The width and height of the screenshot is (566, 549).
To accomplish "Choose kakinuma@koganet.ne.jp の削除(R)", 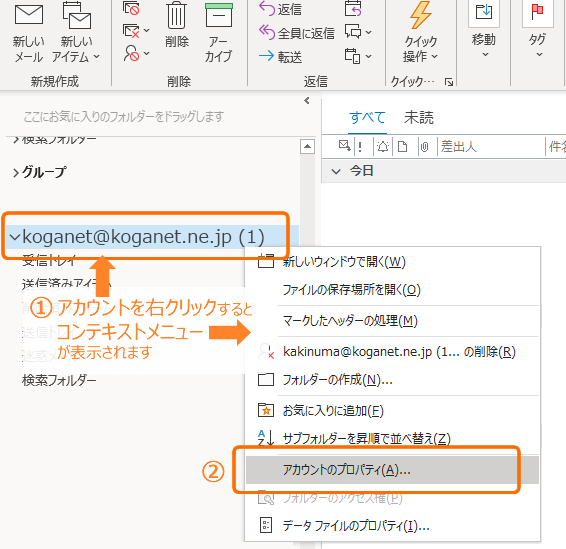I will 392,352.
